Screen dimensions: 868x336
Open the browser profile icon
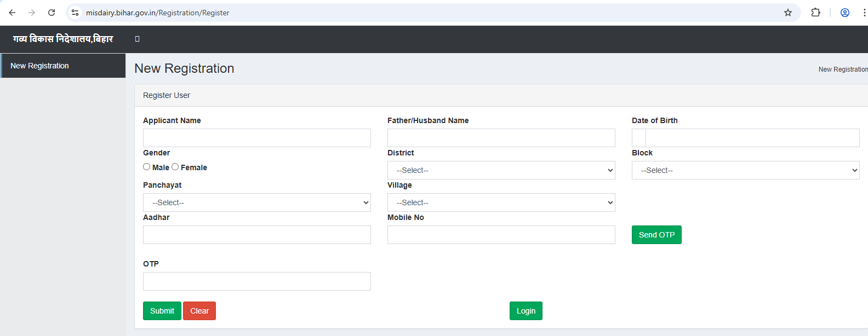(x=844, y=13)
